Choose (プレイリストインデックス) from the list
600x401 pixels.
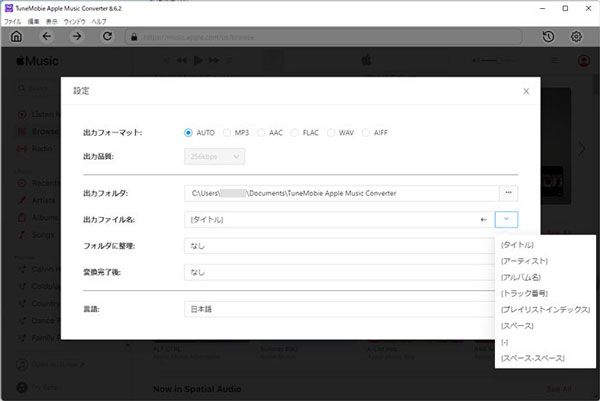pos(545,310)
